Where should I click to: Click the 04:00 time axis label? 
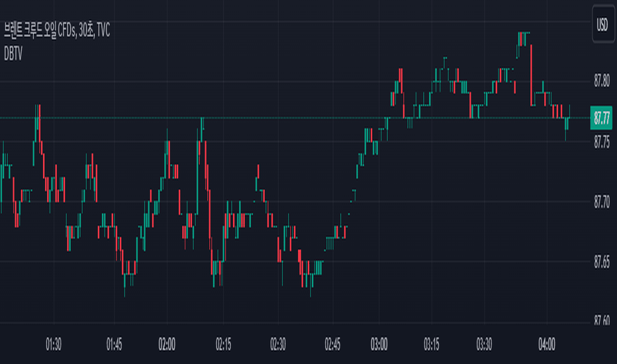[547, 345]
